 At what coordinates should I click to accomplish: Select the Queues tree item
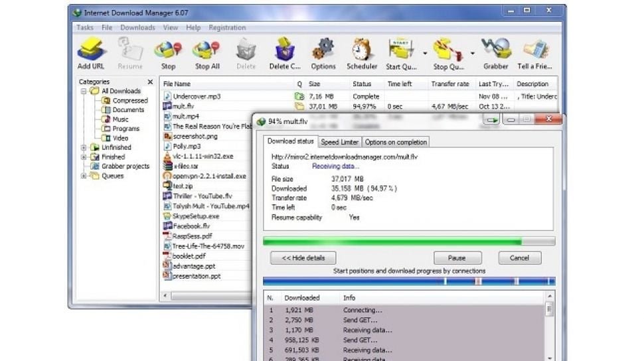[x=113, y=176]
